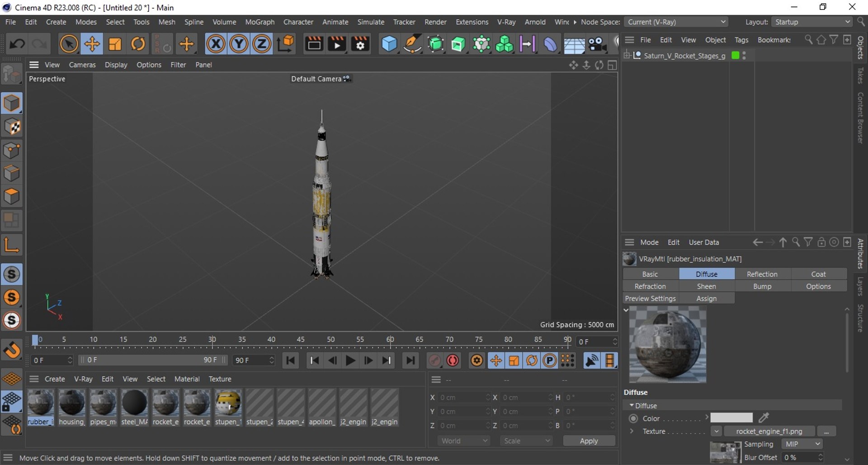Click the Apply button in coordinates

[x=589, y=441]
